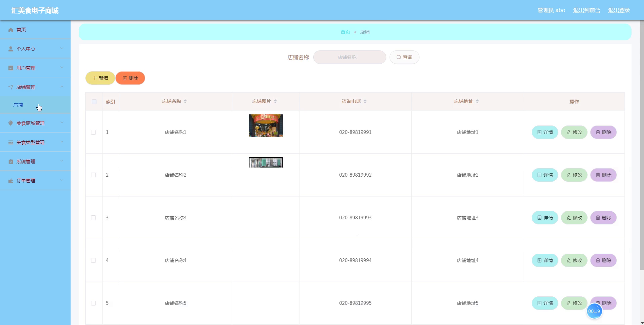Open the 首页 sidebar item
Viewport: 644px width, 325px height.
click(x=35, y=30)
